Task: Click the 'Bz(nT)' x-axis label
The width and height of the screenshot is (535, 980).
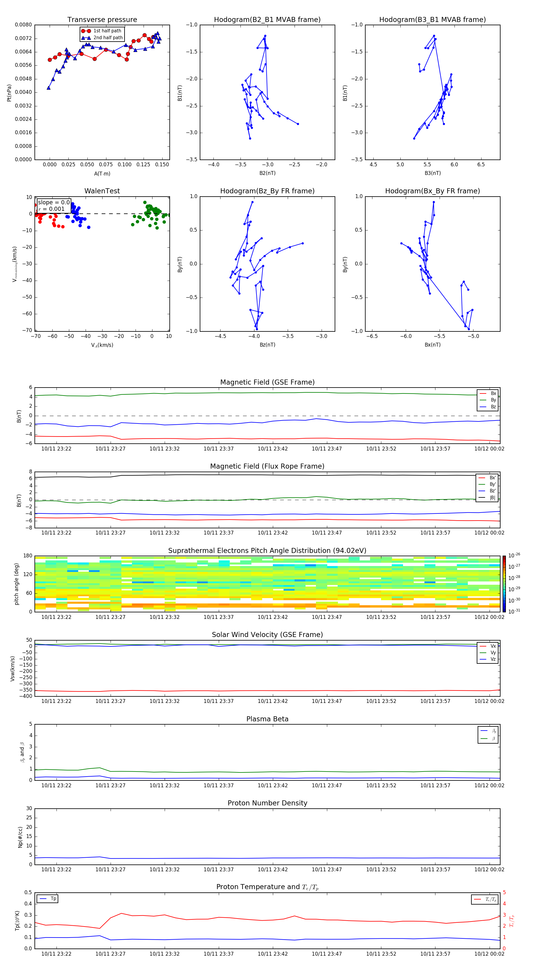Action: pyautogui.click(x=267, y=345)
